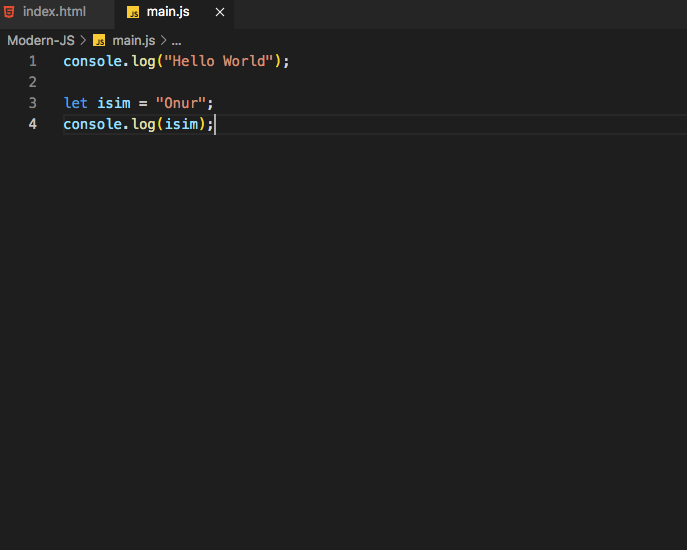Click the HTML5 icon on index.html tab
This screenshot has width=687, height=550.
9,12
